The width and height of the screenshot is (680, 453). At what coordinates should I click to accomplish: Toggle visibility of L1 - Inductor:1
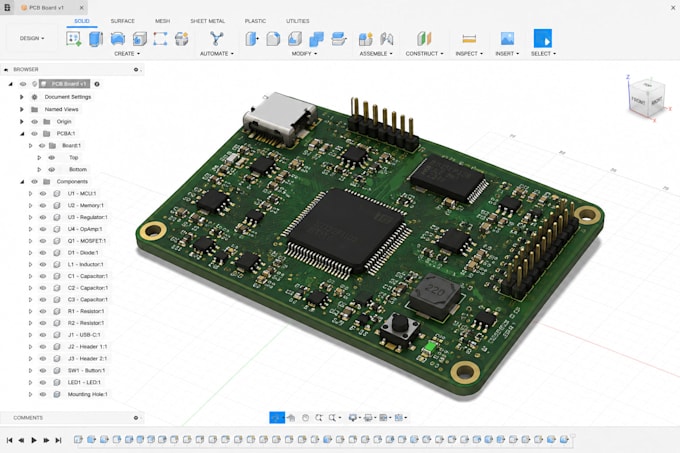coord(42,264)
